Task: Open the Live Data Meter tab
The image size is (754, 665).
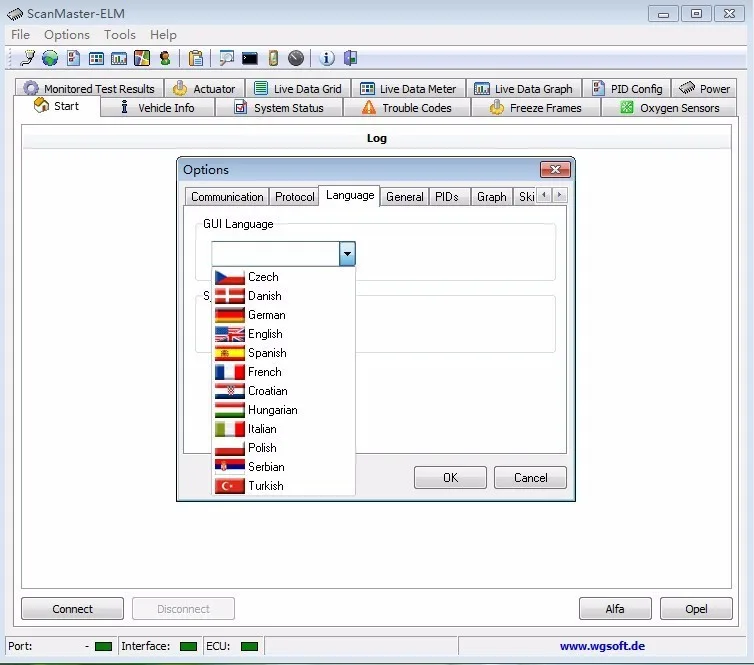Action: (x=408, y=88)
